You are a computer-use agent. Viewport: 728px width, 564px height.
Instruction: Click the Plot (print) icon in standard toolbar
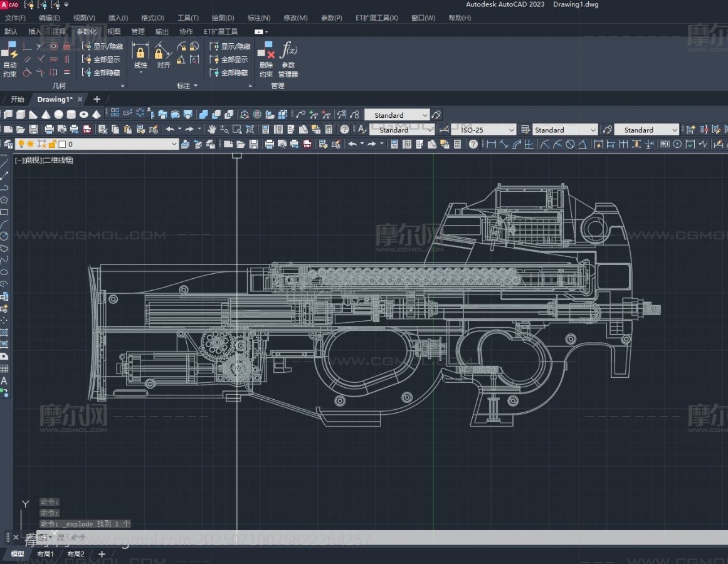click(x=49, y=129)
